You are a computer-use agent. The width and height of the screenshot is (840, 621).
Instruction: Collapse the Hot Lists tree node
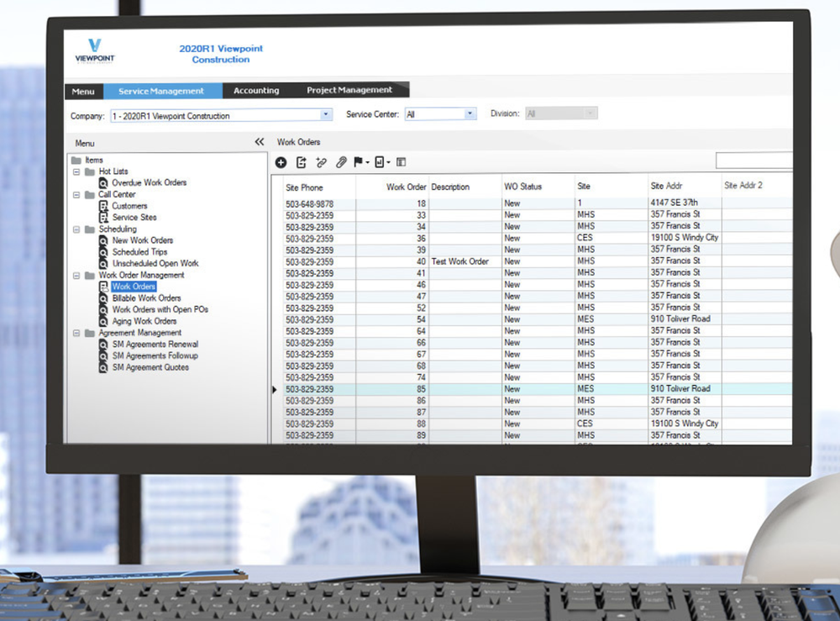76,172
